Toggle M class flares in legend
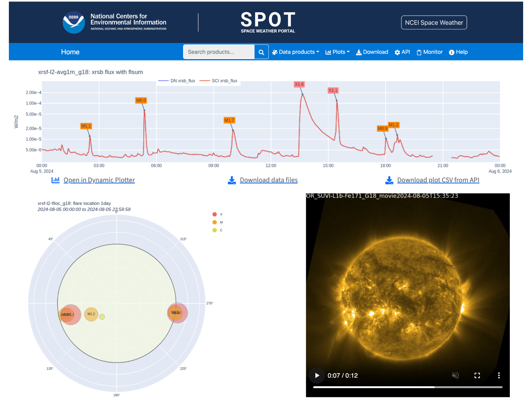Screen dimensions: 532x399 [x=218, y=222]
